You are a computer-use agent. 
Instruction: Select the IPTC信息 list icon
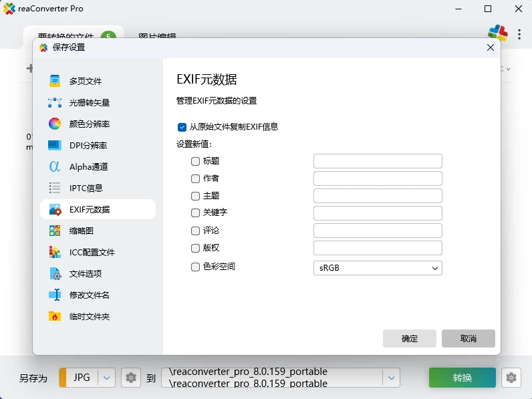click(55, 188)
